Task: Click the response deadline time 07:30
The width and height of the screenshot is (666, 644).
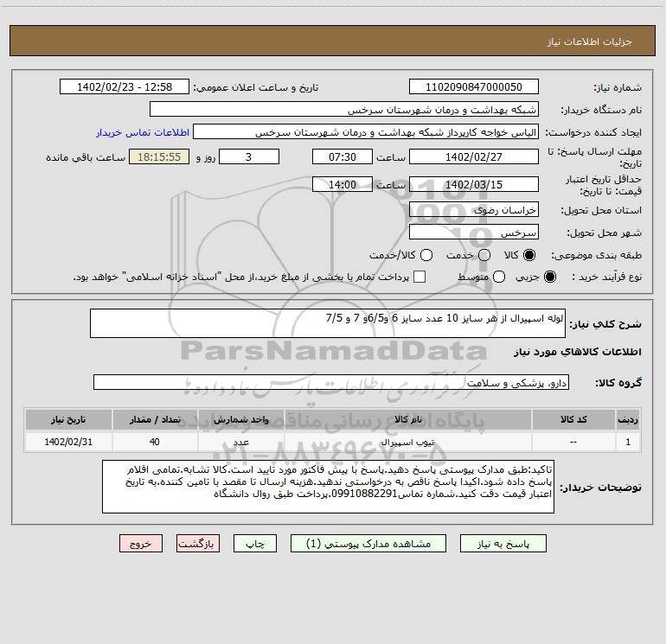Action: 343,157
